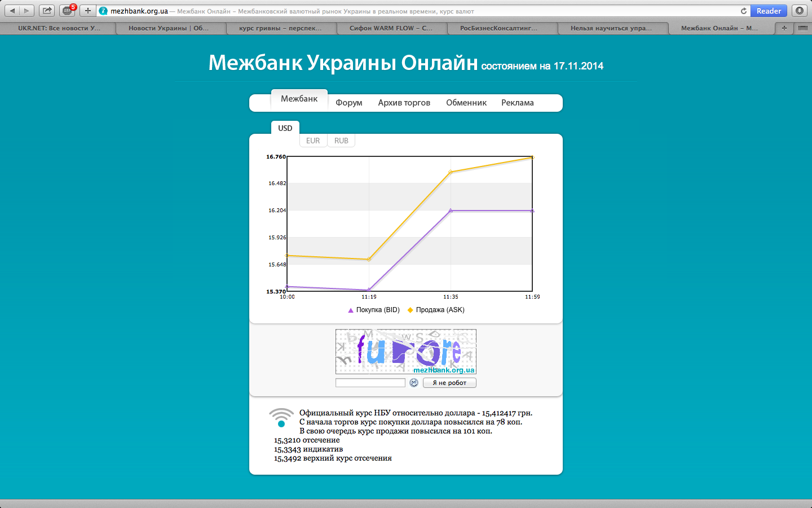Click the Официальный курс НБУ text line

[416, 413]
